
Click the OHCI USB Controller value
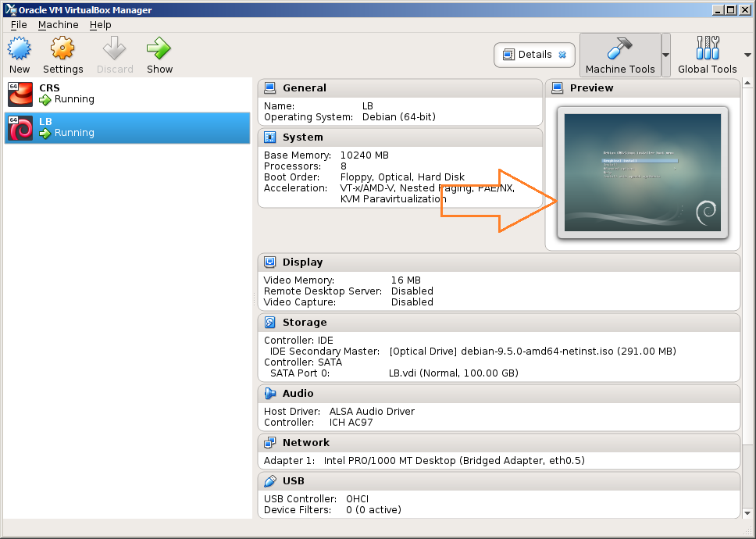pyautogui.click(x=357, y=499)
